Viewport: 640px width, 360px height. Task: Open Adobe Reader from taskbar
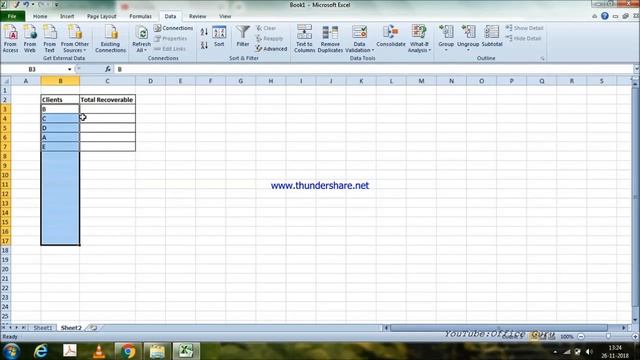click(x=70, y=351)
